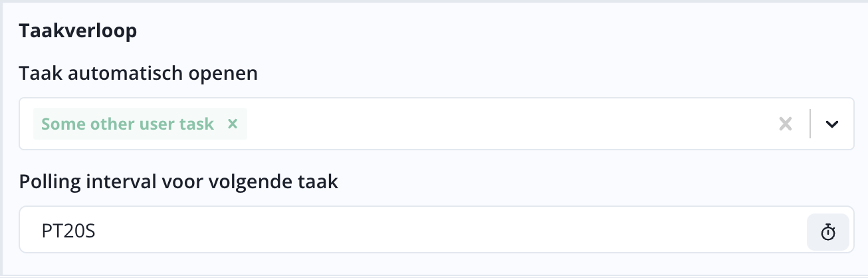Remove the "Some other user task" chip
This screenshot has height=278, width=868.
(233, 124)
